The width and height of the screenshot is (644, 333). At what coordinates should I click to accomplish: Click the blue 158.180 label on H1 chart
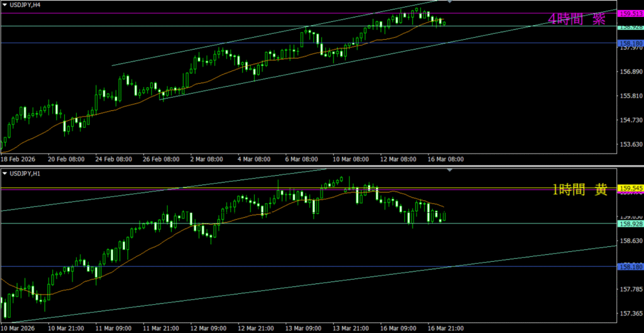pos(630,266)
